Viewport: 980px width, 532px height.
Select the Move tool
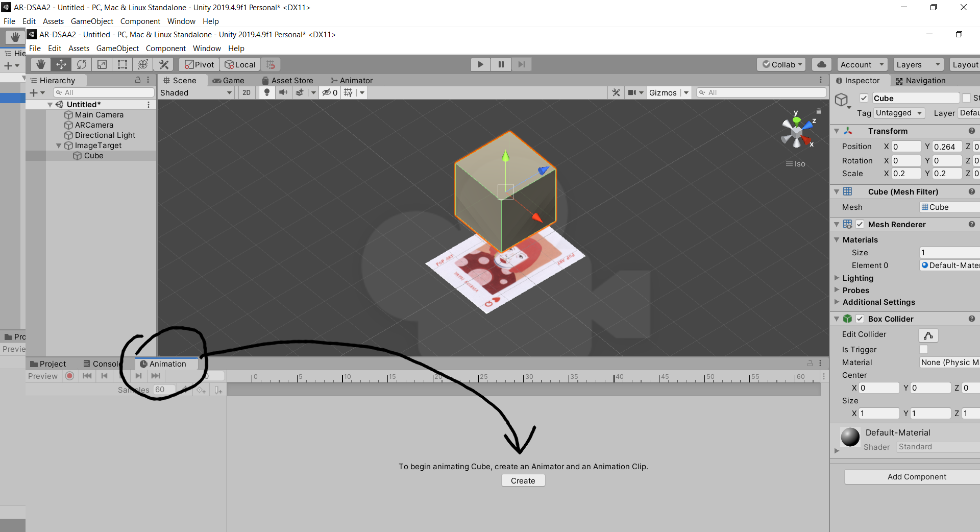pyautogui.click(x=61, y=64)
